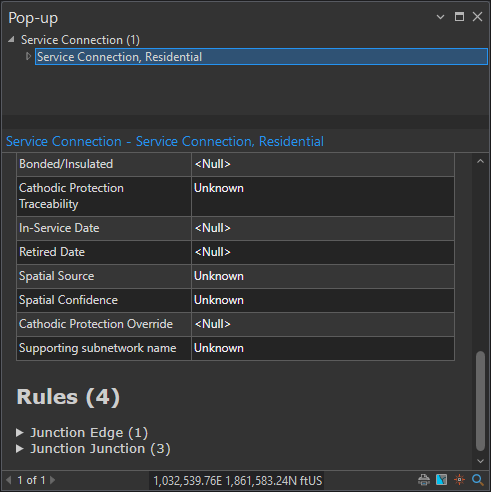Click the select feature map icon
The height and width of the screenshot is (492, 491).
coord(441,480)
